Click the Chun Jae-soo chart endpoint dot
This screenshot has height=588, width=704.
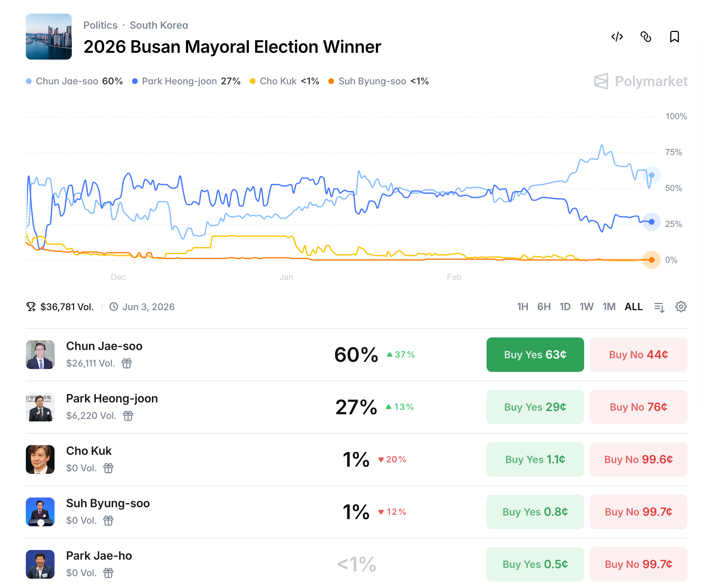[652, 175]
